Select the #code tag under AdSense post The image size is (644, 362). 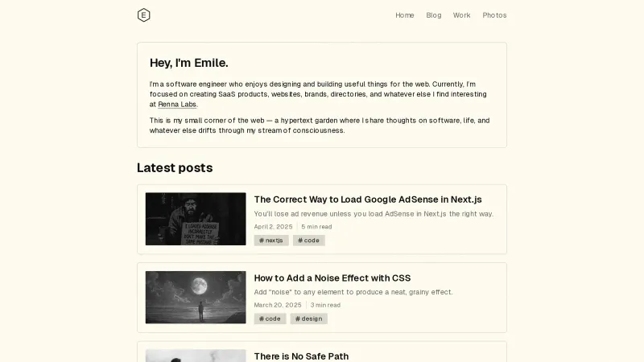pyautogui.click(x=308, y=241)
